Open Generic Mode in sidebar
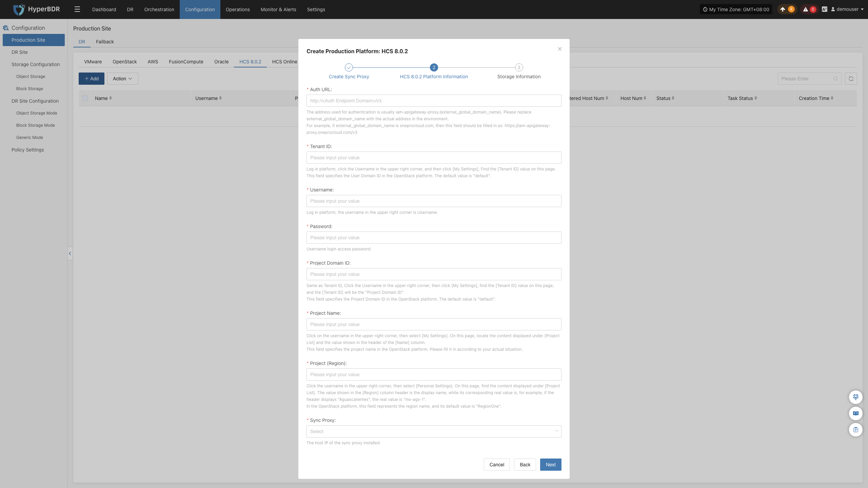Image resolution: width=868 pixels, height=488 pixels. pyautogui.click(x=34, y=138)
